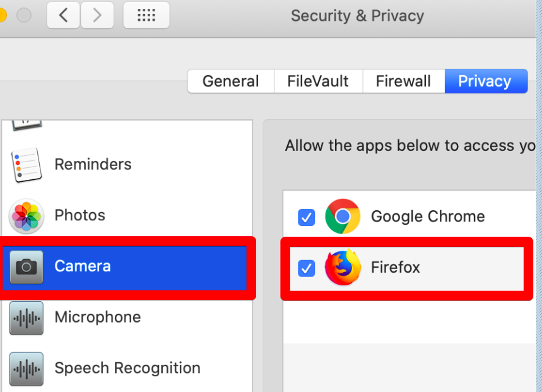Click the Camera icon in sidebar

click(x=27, y=266)
